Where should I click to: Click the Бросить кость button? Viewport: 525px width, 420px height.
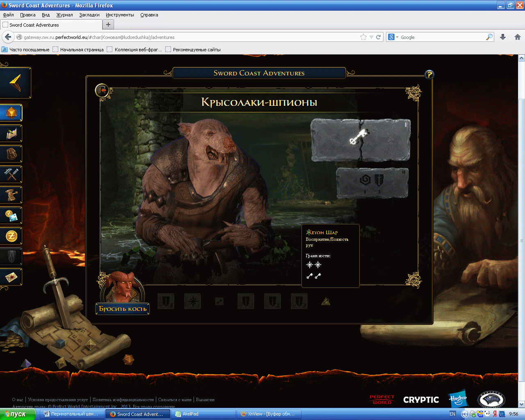pyautogui.click(x=123, y=309)
